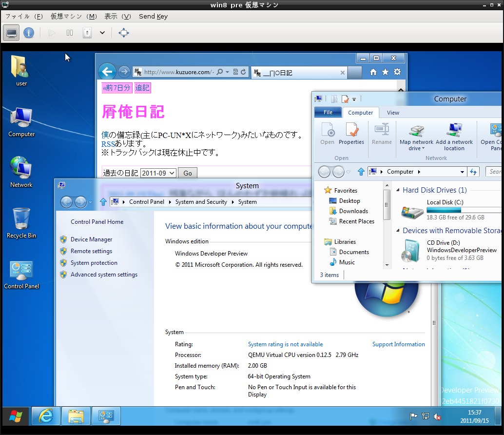
Task: Go back in Internet Explorer
Action: (x=107, y=72)
